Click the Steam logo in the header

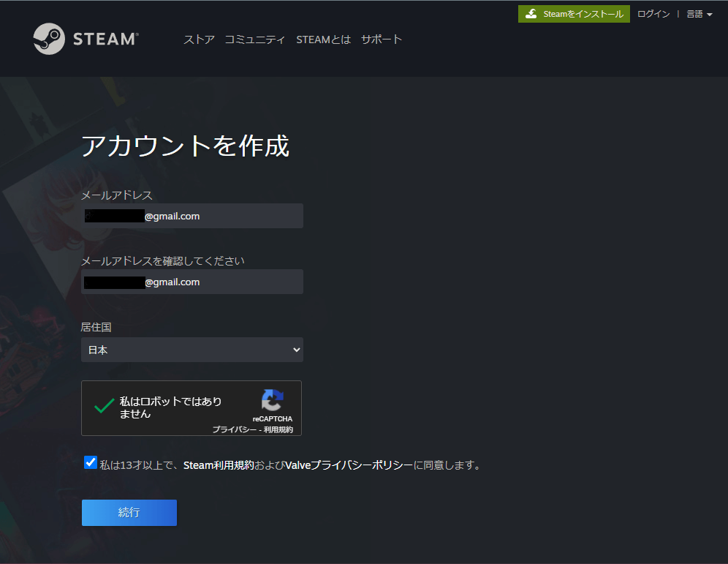click(x=86, y=38)
